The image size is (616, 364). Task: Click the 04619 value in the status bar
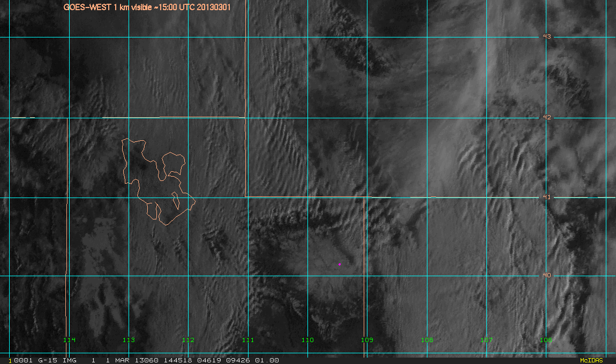pos(209,360)
